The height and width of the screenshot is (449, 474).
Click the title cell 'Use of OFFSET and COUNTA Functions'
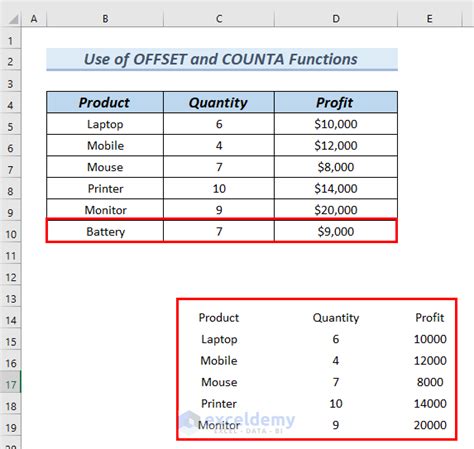tap(222, 59)
